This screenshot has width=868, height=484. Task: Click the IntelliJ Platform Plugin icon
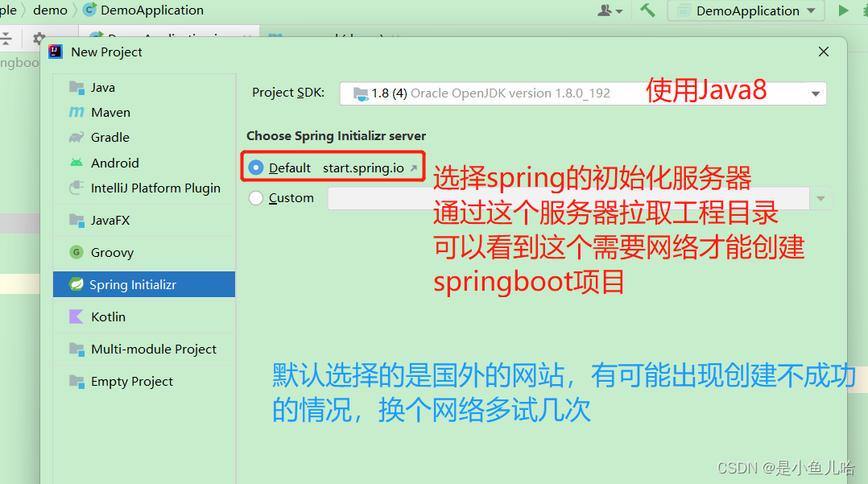point(76,188)
